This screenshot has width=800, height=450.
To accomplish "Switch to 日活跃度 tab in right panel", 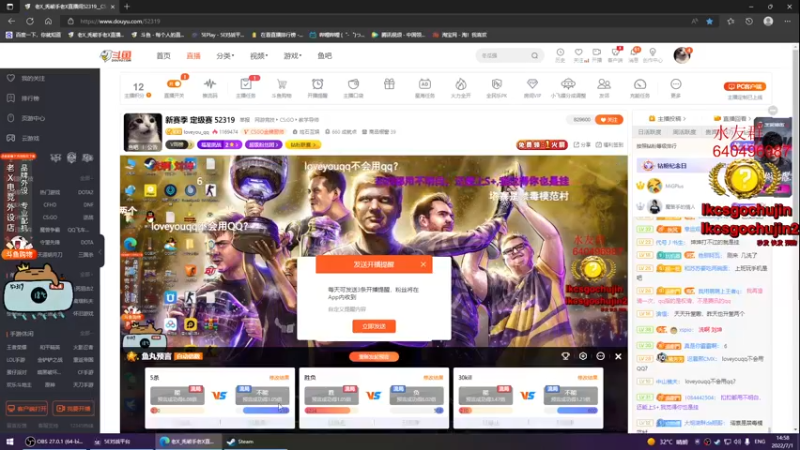I will (649, 132).
